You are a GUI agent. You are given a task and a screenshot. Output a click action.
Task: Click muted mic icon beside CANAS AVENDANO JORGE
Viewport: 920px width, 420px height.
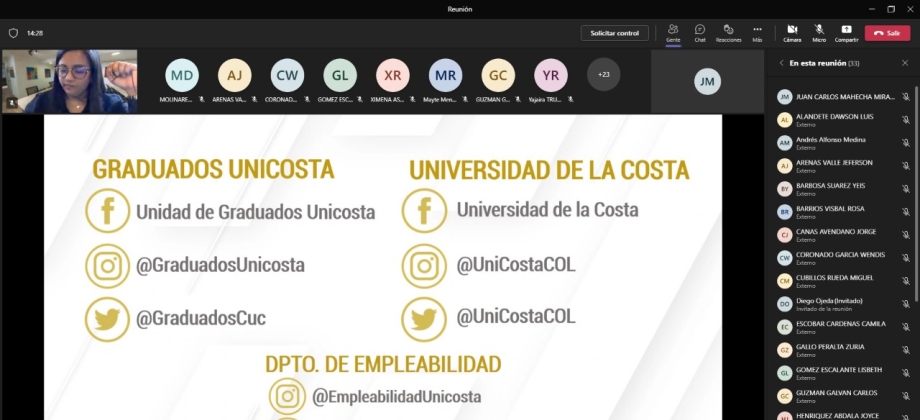click(906, 235)
